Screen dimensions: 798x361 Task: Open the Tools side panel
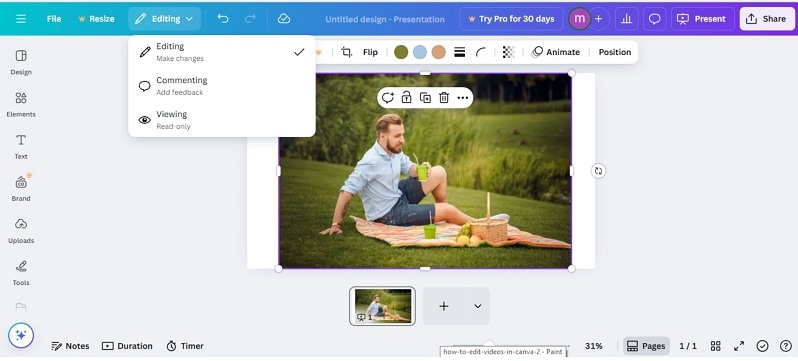pos(21,273)
